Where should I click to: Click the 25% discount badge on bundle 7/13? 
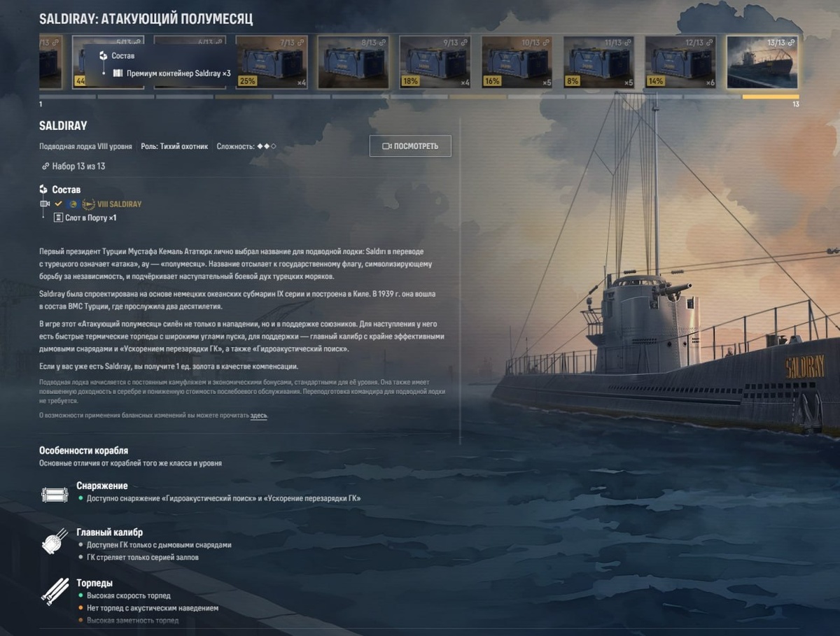(x=247, y=81)
